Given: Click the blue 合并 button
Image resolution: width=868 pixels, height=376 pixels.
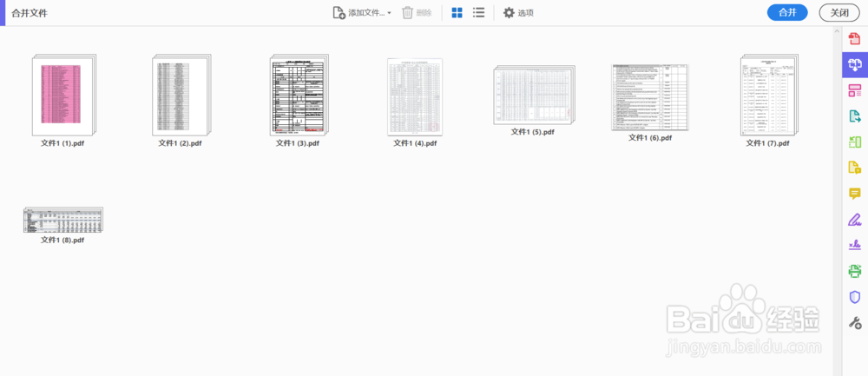Looking at the screenshot, I should tap(787, 13).
